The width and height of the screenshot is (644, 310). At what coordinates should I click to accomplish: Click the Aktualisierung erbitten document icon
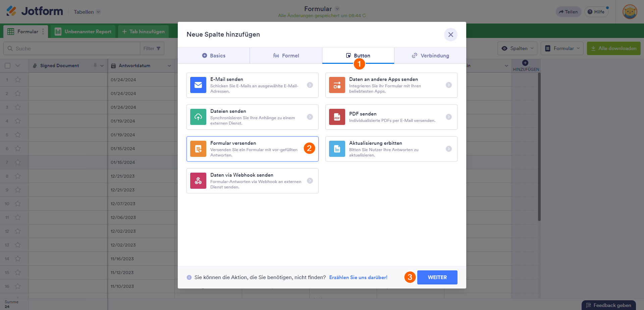point(337,149)
